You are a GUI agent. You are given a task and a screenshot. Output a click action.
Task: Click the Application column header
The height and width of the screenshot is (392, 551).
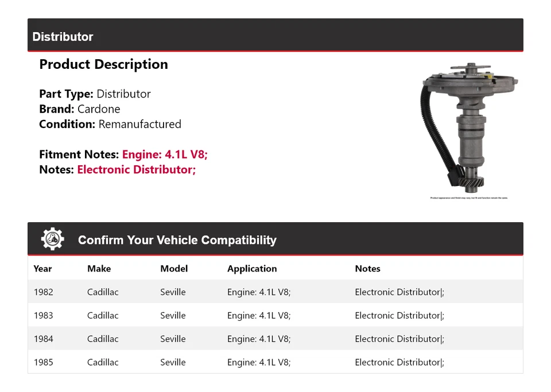[252, 269]
